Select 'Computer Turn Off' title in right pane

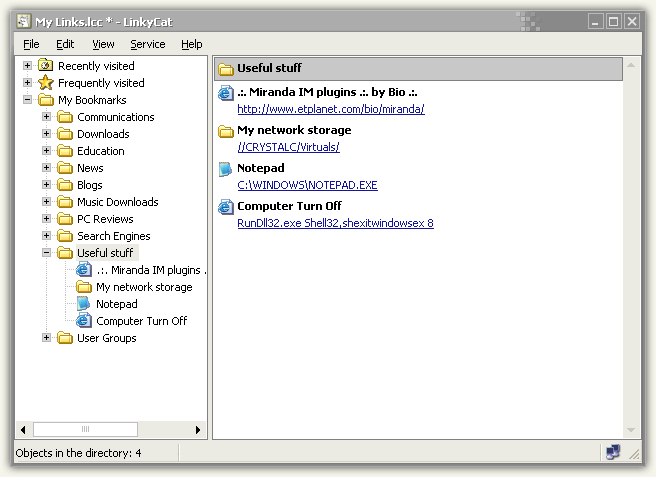pos(289,206)
